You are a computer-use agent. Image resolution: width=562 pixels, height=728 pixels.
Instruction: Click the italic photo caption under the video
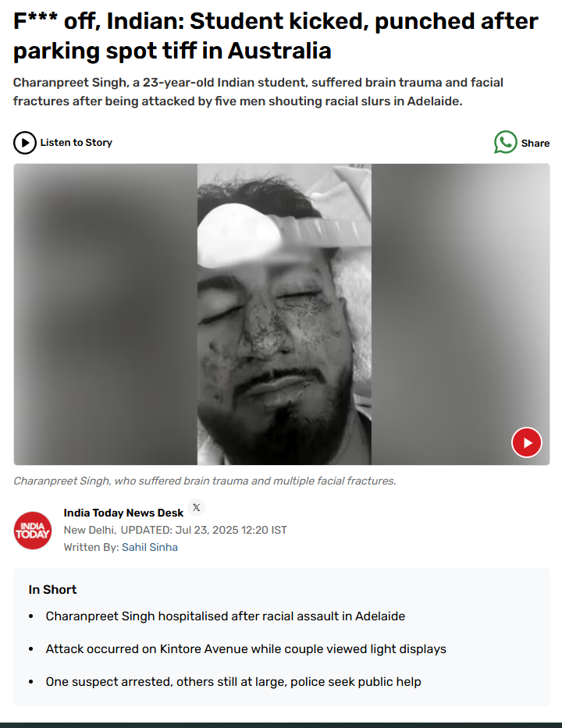[x=205, y=481]
